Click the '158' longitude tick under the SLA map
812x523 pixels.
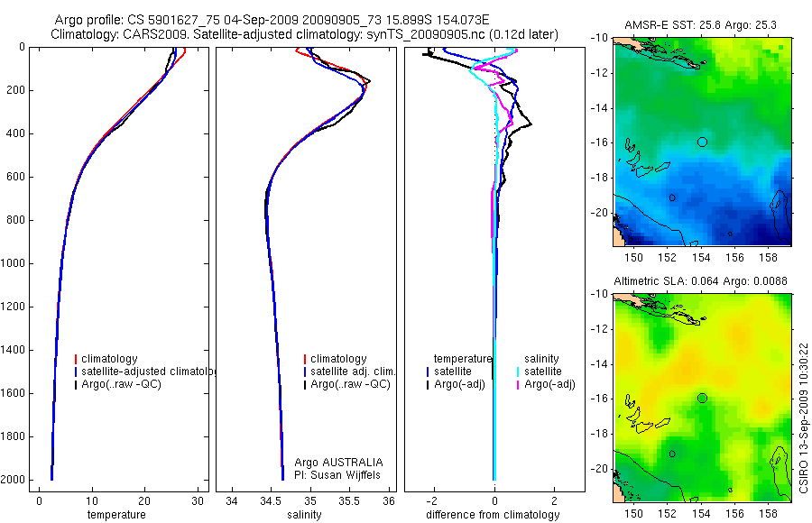pos(769,514)
